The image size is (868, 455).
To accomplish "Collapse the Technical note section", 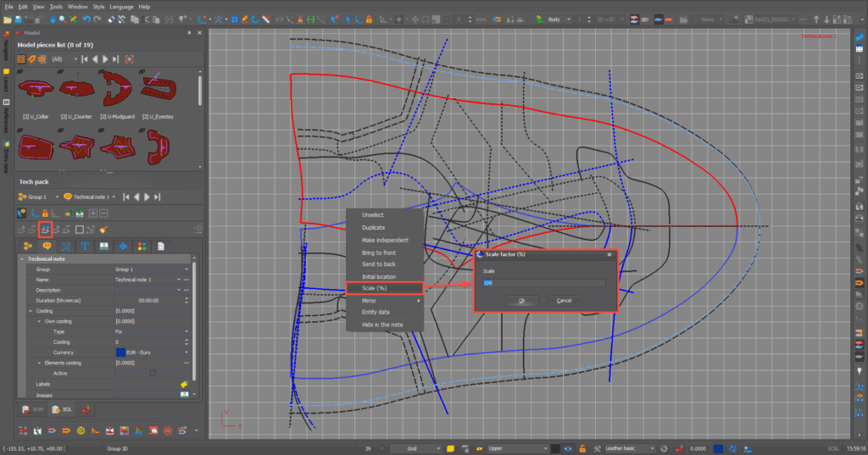I will 22,258.
